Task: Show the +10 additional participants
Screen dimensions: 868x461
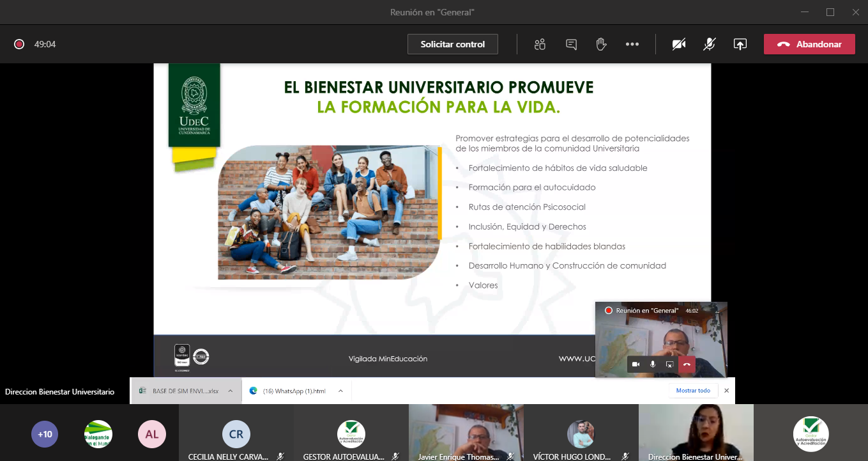Action: (x=45, y=434)
